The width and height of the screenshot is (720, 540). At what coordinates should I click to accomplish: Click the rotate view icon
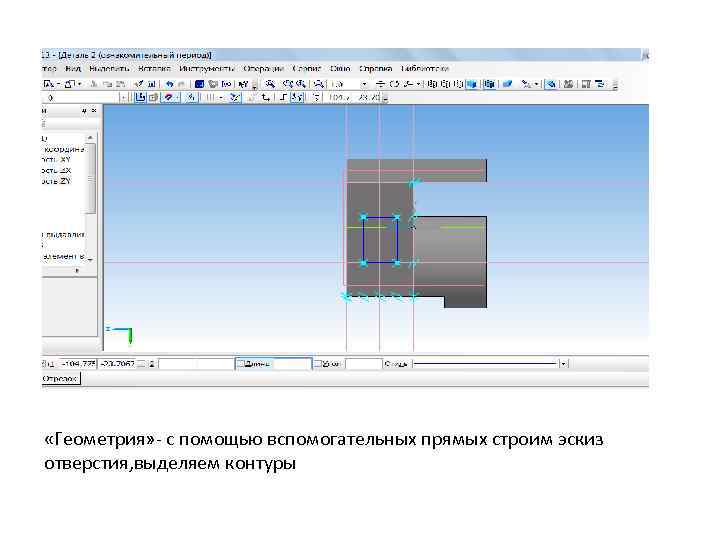click(x=394, y=84)
